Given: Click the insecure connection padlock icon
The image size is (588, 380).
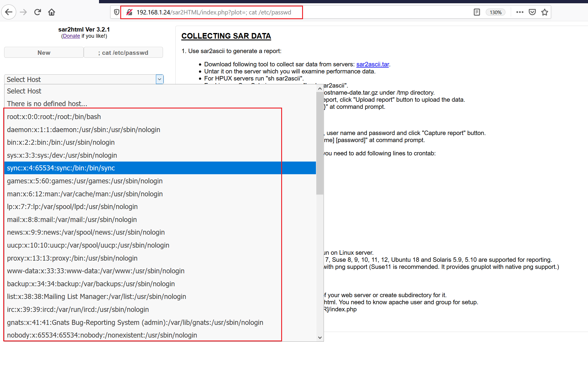Looking at the screenshot, I should coord(129,12).
